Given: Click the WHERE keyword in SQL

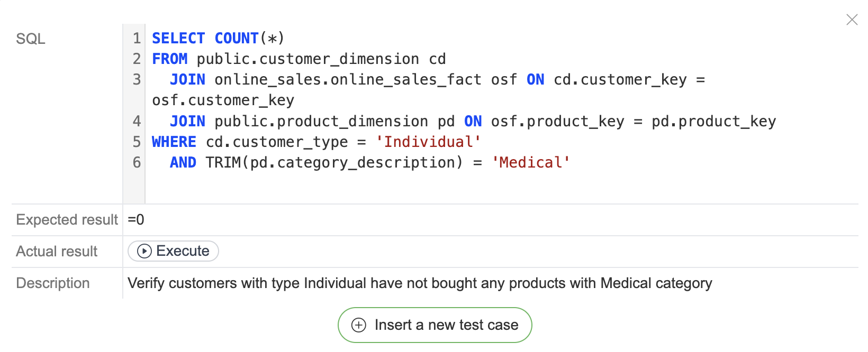Looking at the screenshot, I should pos(174,142).
